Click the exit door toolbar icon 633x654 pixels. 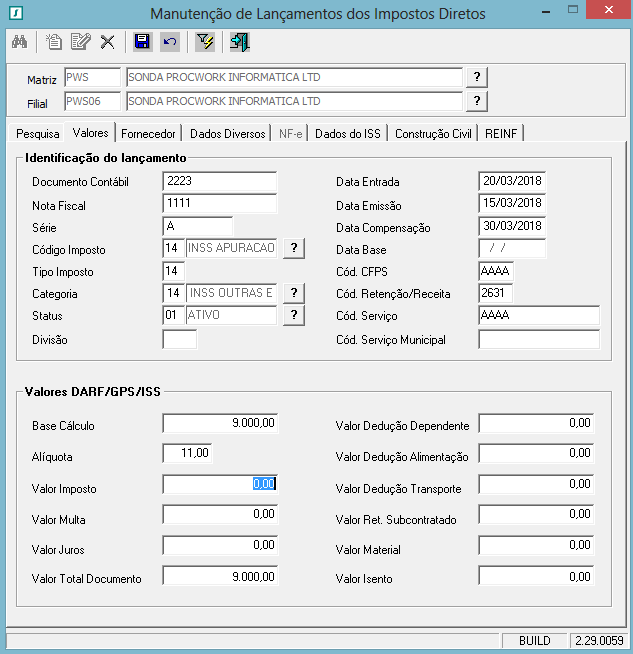pyautogui.click(x=239, y=42)
